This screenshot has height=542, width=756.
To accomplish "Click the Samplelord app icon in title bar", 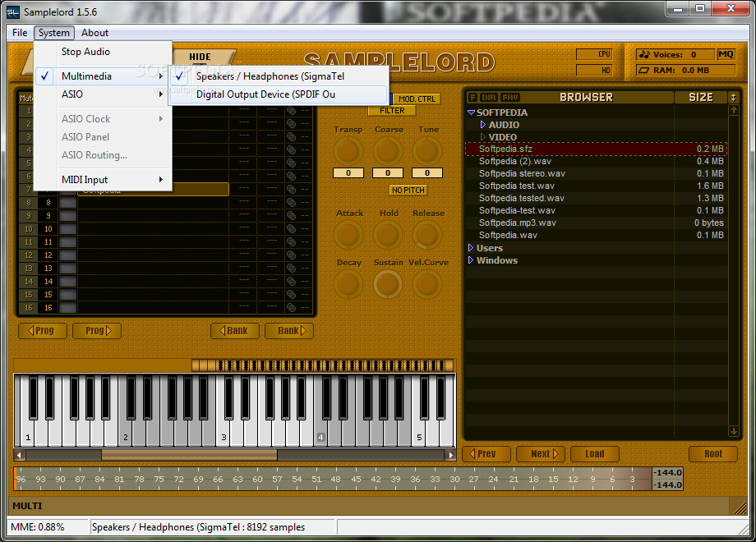I will pyautogui.click(x=13, y=12).
